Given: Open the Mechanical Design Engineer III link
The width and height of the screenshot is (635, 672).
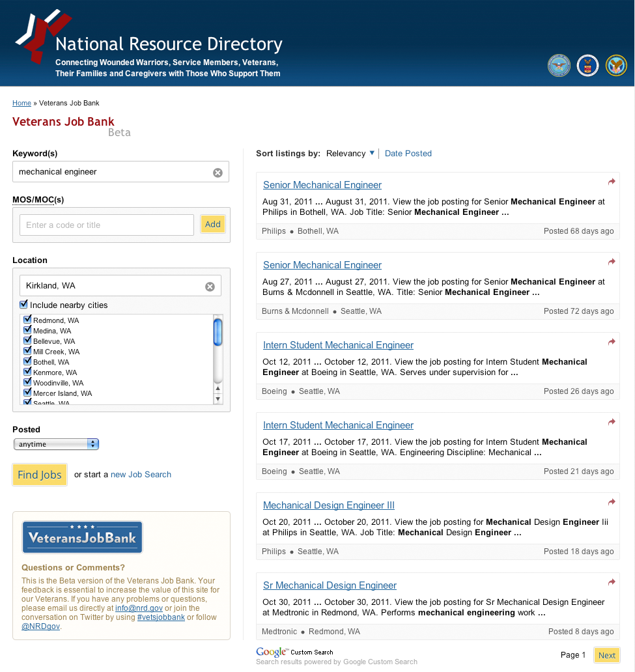Looking at the screenshot, I should [328, 505].
